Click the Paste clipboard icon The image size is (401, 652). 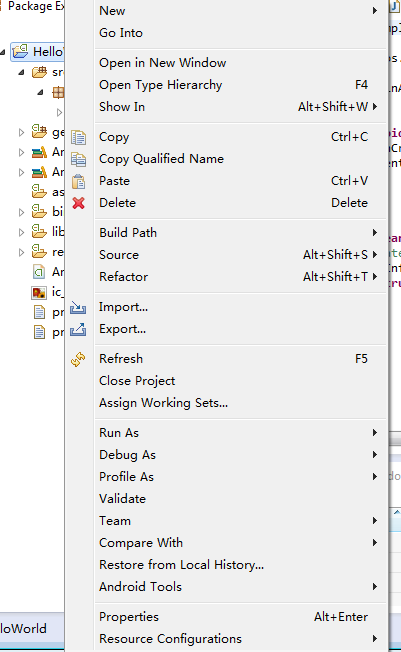[x=78, y=181]
